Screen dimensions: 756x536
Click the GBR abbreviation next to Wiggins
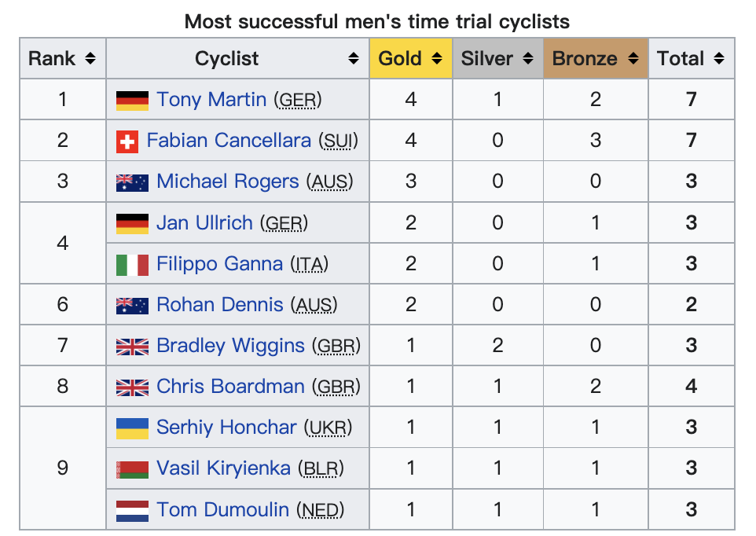(336, 346)
